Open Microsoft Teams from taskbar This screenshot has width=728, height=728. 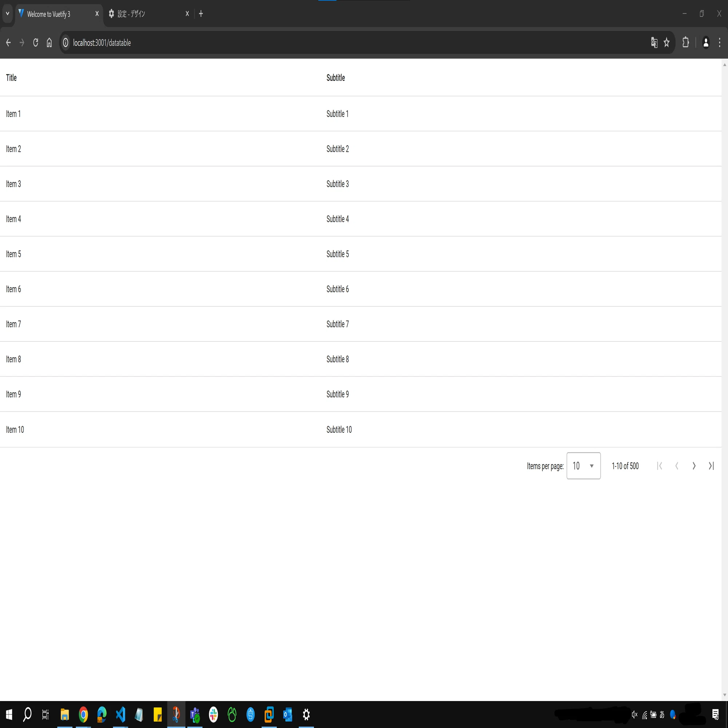(195, 715)
